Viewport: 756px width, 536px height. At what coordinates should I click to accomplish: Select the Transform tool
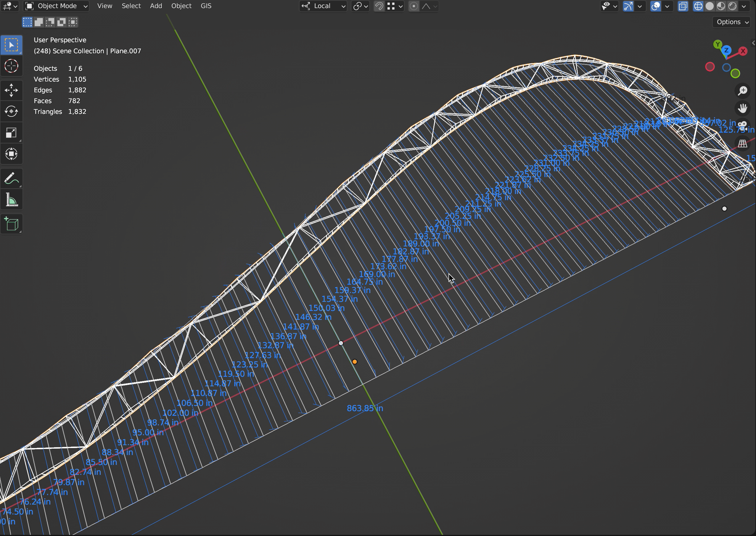(x=11, y=154)
